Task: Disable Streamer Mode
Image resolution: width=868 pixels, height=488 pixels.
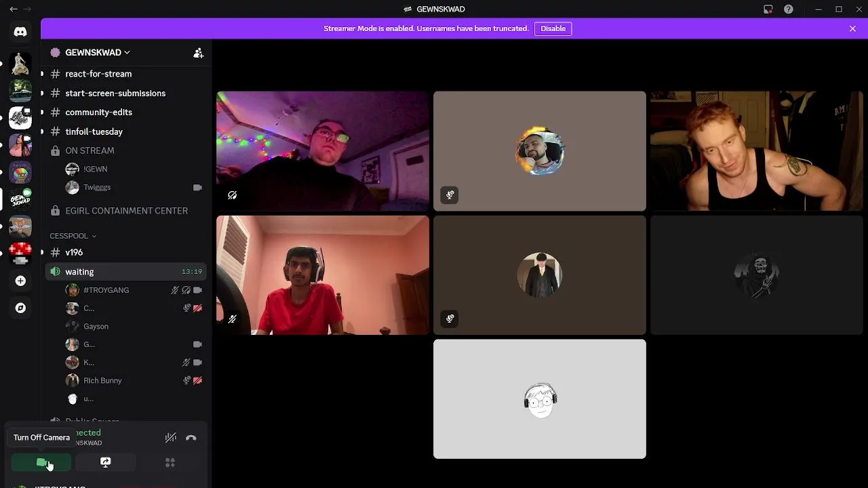Action: tap(553, 28)
